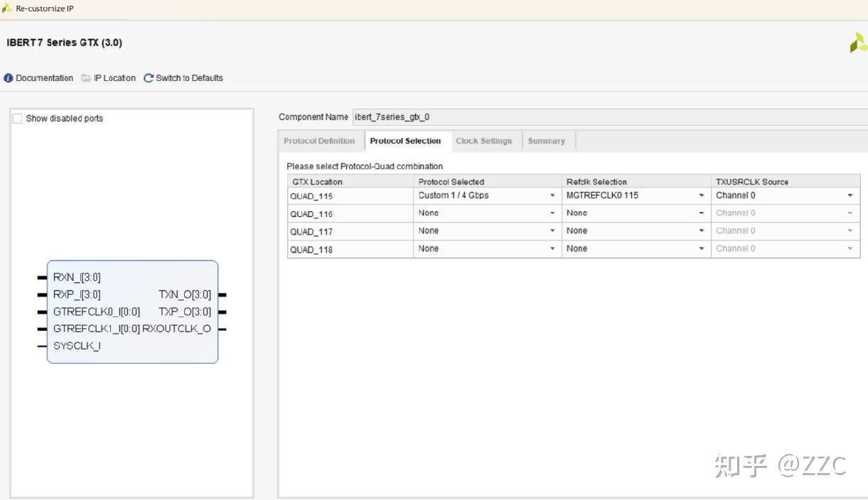Select the Protocol Selection tab
This screenshot has width=868, height=500.
405,141
